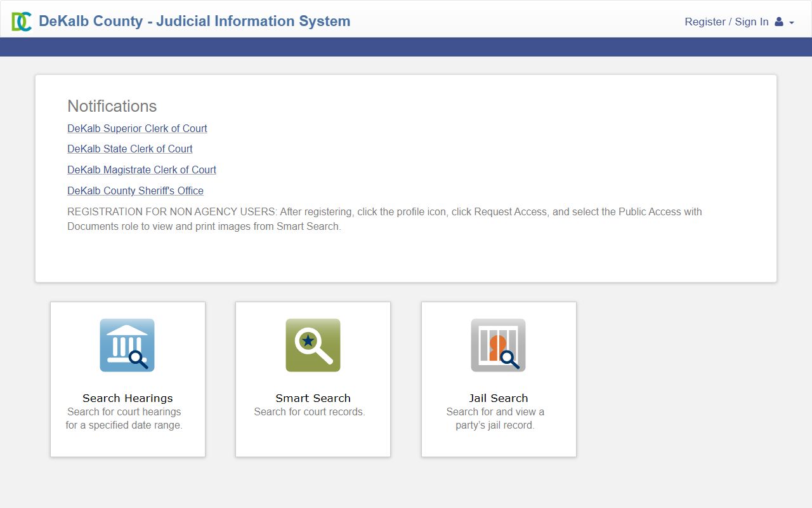The image size is (812, 508).
Task: Click the DeKalb County DC logo
Action: [x=22, y=21]
